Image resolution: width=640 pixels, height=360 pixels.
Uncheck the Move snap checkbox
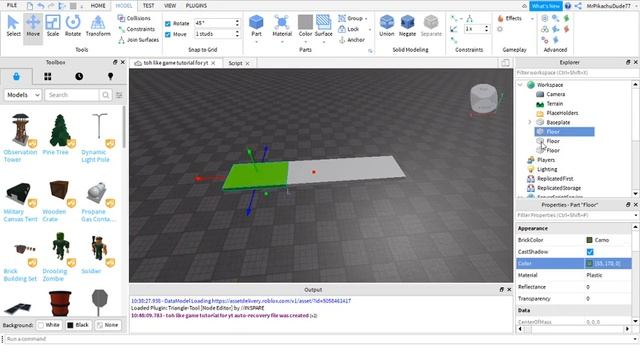pos(168,35)
